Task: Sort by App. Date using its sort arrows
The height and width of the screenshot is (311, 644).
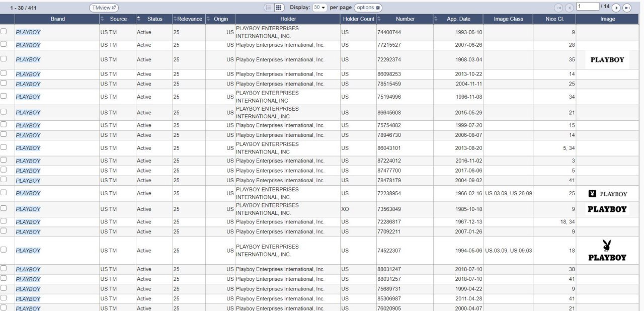Action: tap(436, 19)
